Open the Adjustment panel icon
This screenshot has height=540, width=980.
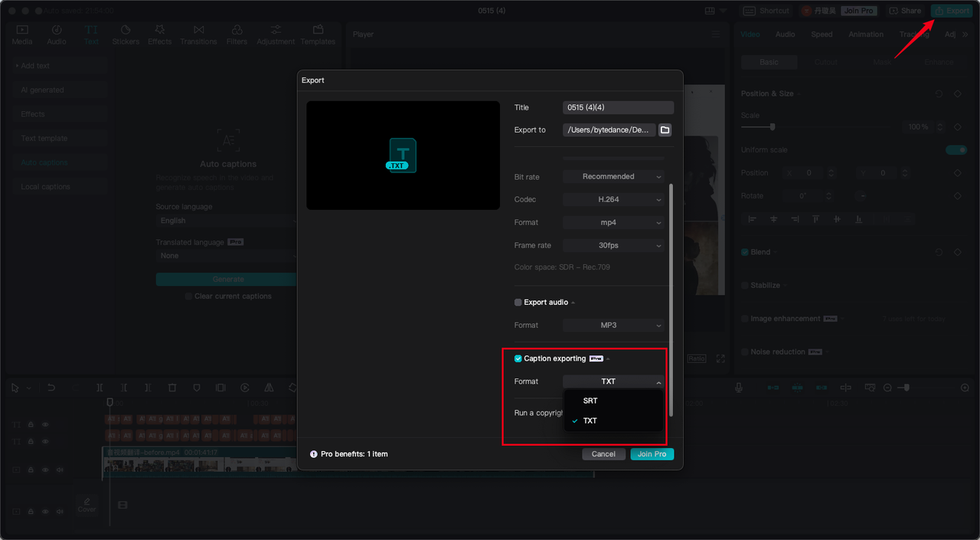tap(275, 29)
